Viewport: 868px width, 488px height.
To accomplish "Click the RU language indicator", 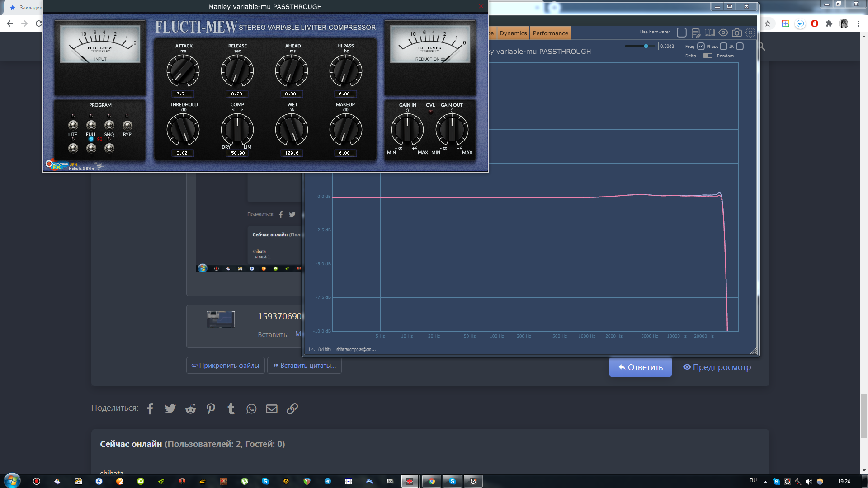I will 753,481.
